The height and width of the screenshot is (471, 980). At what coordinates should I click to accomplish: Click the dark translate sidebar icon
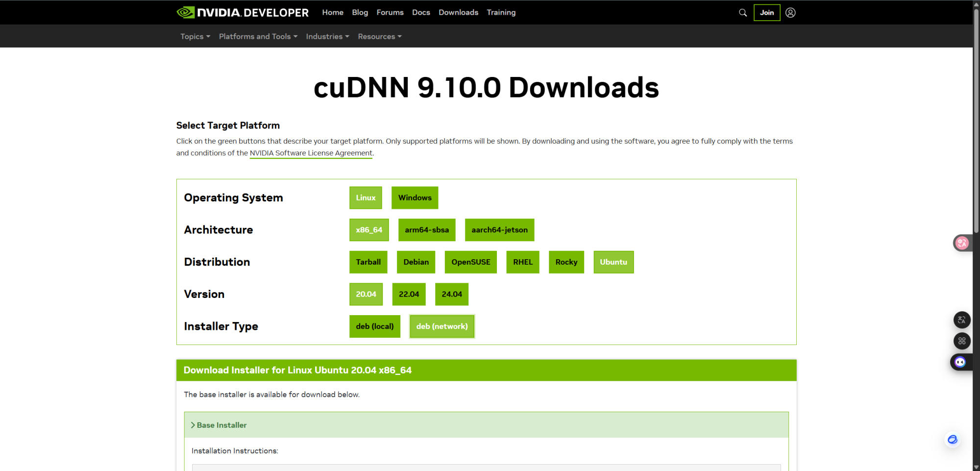[x=962, y=320]
